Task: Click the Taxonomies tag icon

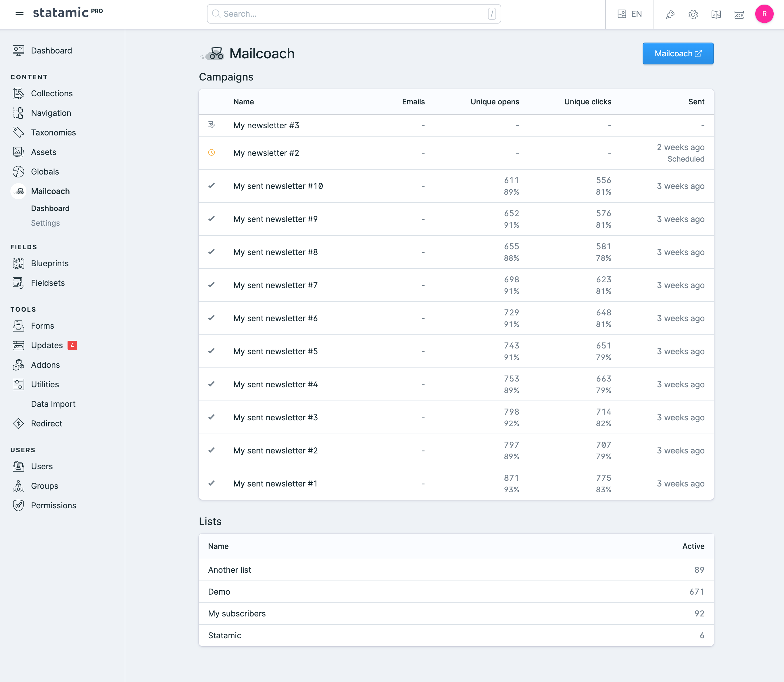Action: 18,133
